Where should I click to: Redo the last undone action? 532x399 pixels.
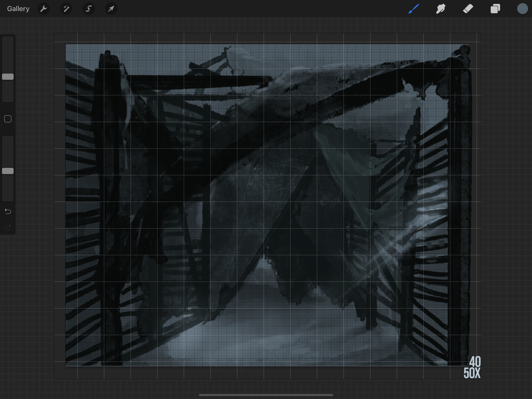click(8, 227)
